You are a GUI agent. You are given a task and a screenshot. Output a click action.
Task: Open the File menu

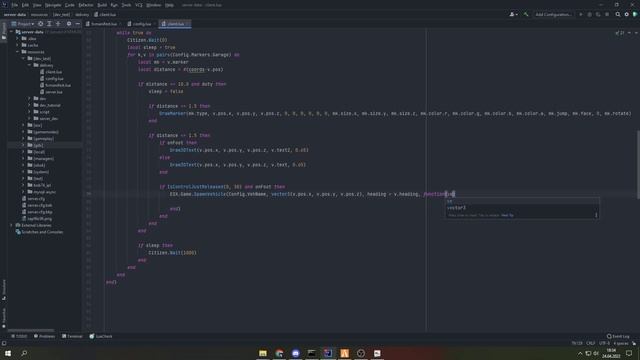point(15,5)
